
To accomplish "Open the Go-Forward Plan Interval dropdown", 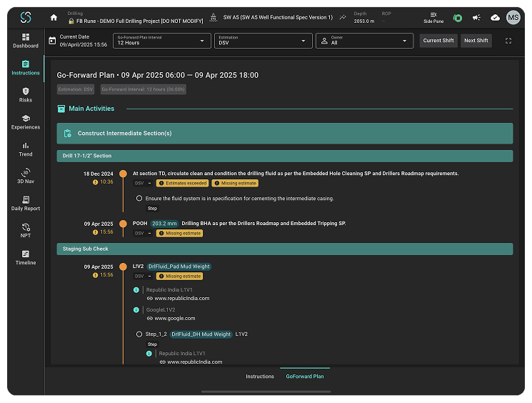I will point(162,41).
